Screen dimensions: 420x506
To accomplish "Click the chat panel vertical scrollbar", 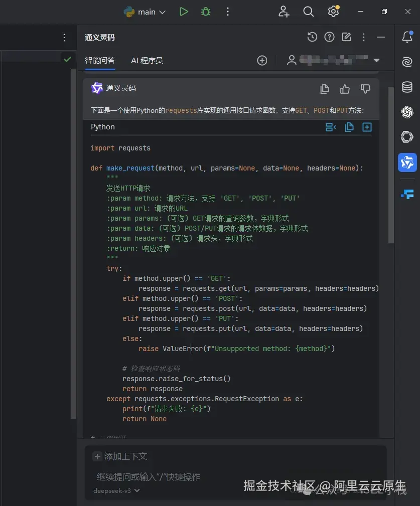I will click(391, 165).
